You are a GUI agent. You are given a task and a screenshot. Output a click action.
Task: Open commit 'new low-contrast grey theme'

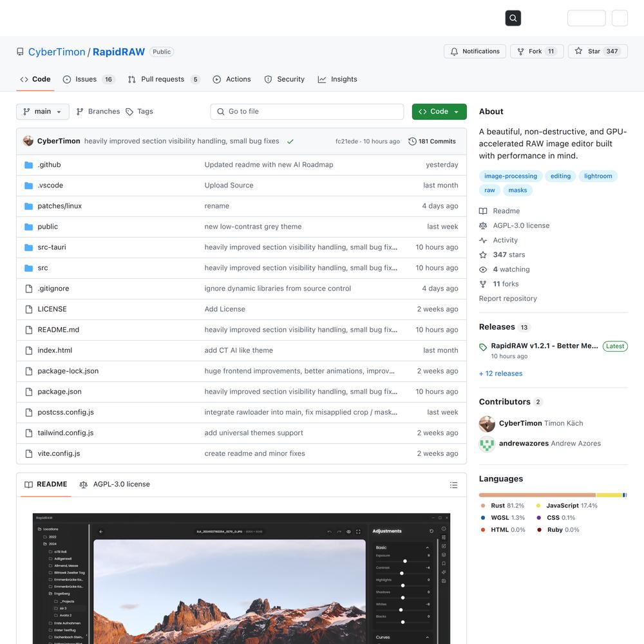[x=253, y=227]
